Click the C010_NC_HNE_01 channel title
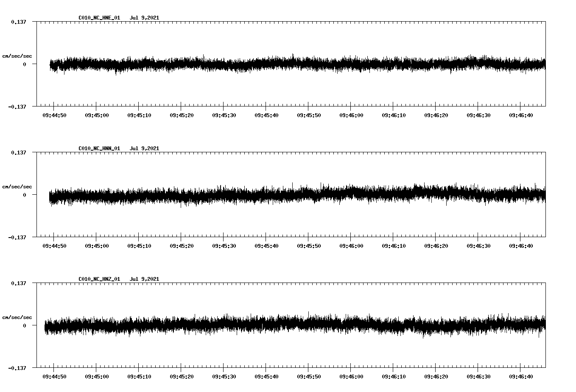Screen dimensions: 576x392 point(98,17)
